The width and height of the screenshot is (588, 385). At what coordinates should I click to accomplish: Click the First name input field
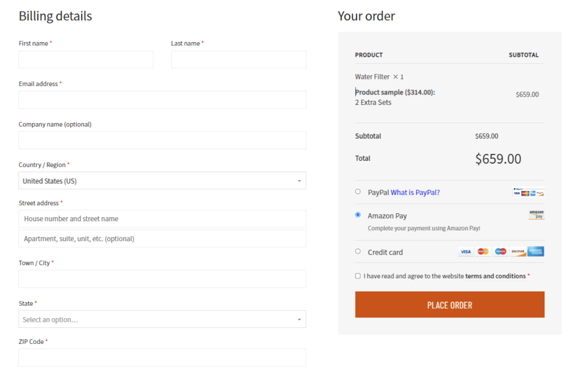86,59
